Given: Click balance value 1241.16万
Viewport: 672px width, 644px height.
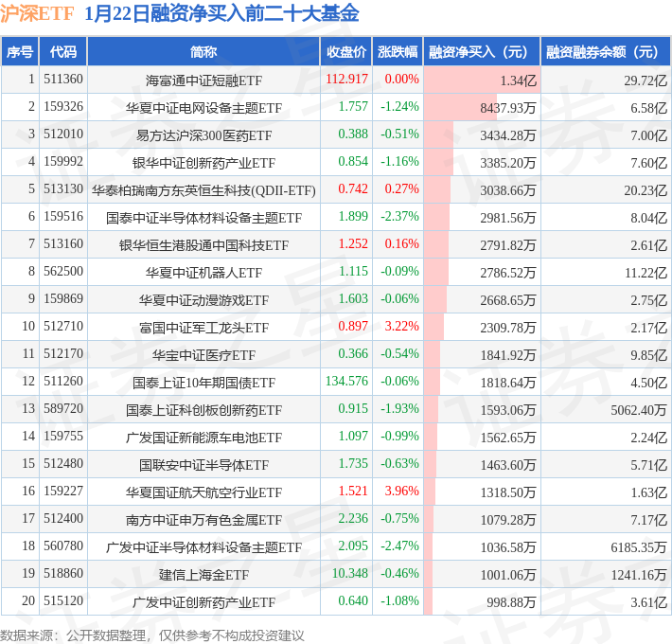Looking at the screenshot, I should pos(639,575).
